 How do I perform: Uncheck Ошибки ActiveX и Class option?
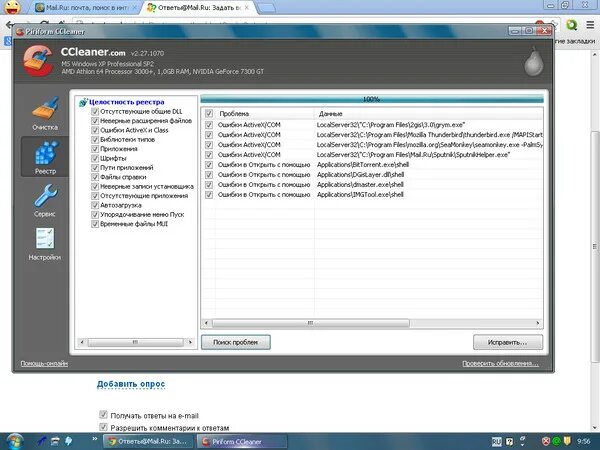tap(95, 130)
